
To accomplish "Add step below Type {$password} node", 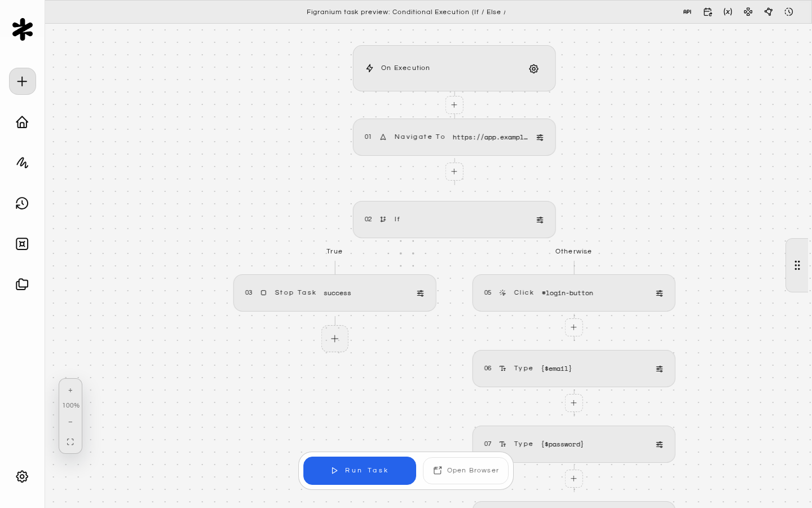I will pyautogui.click(x=574, y=479).
